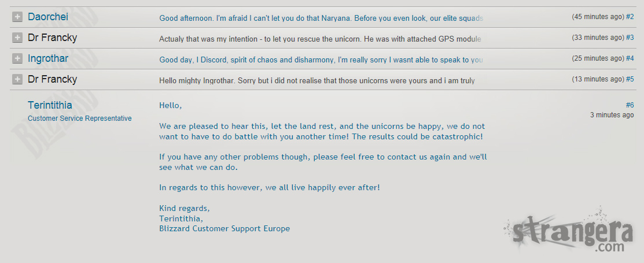Expand Dr Francky's reply #3 plus icon
This screenshot has height=263, width=644.
tap(17, 38)
